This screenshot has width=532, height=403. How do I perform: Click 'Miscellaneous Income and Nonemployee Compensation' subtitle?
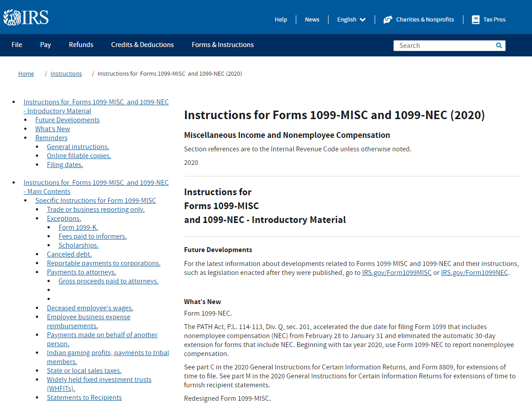(x=287, y=135)
